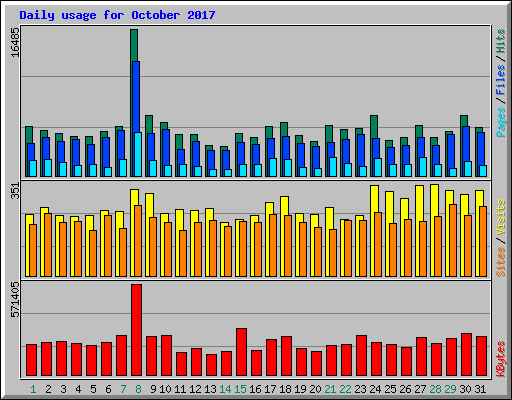Click the day 31 axis label
This screenshot has width=512, height=400.
[x=480, y=389]
